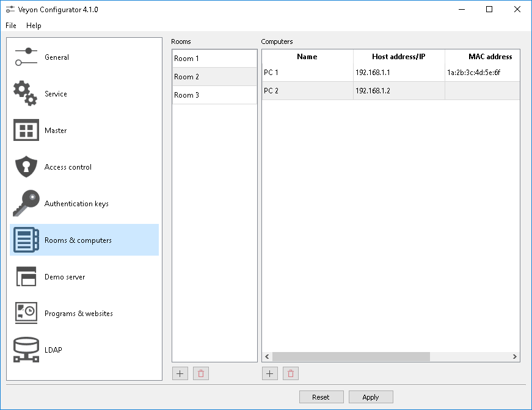Reset the configuration changes
The image size is (532, 410).
pos(321,397)
